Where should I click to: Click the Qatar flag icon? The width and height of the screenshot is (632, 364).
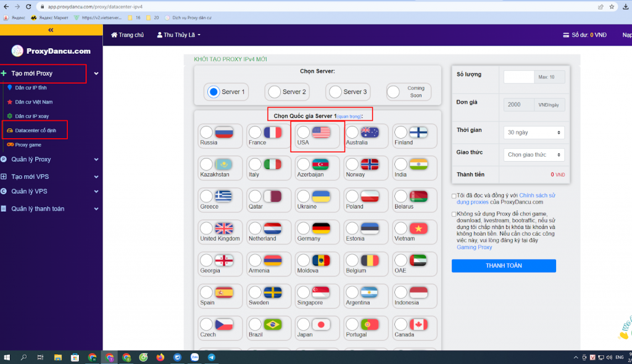point(272,196)
